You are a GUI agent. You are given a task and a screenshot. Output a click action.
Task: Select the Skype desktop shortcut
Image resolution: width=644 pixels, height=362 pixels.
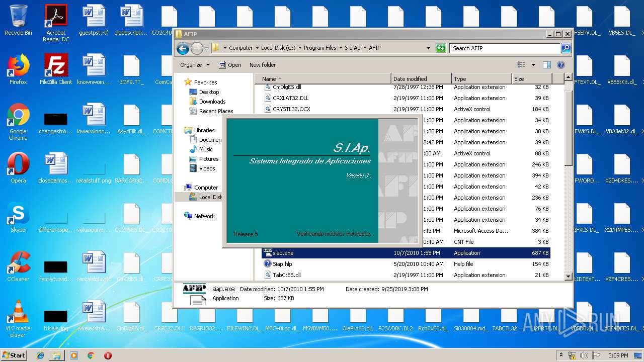(18, 217)
